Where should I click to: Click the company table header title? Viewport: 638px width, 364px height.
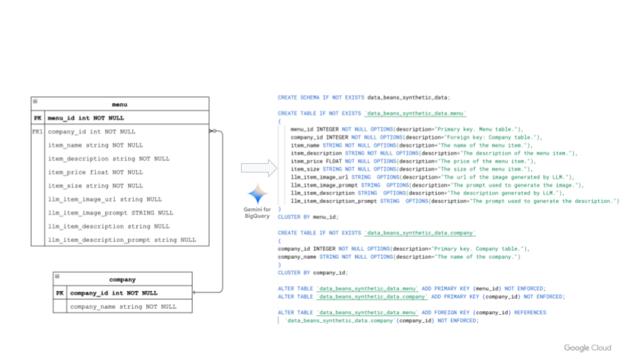coord(122,279)
